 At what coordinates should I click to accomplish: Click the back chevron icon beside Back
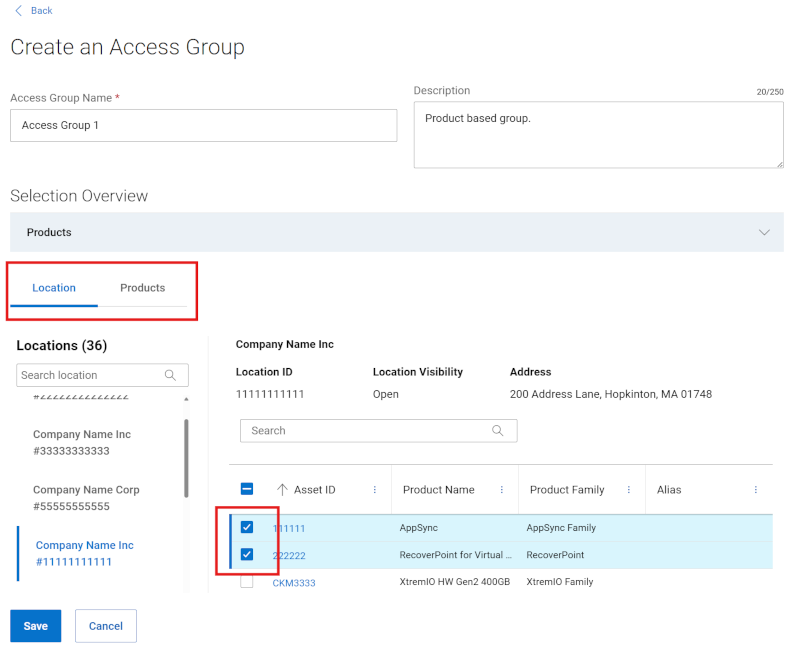tap(17, 10)
